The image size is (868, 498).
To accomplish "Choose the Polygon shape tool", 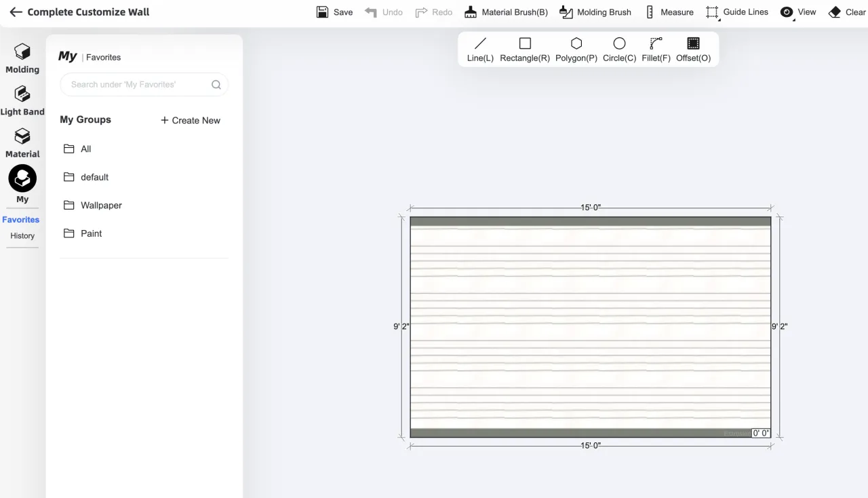I will coord(576,50).
